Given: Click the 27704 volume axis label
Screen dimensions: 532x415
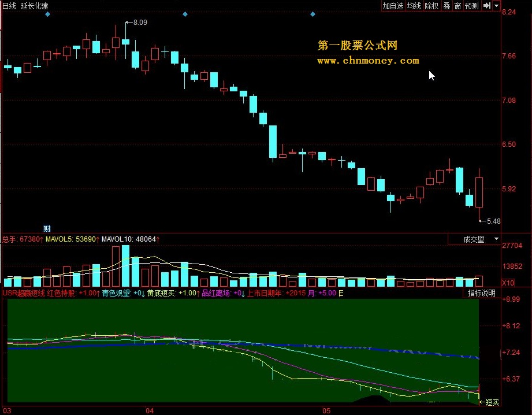Looking at the screenshot, I should coord(512,246).
